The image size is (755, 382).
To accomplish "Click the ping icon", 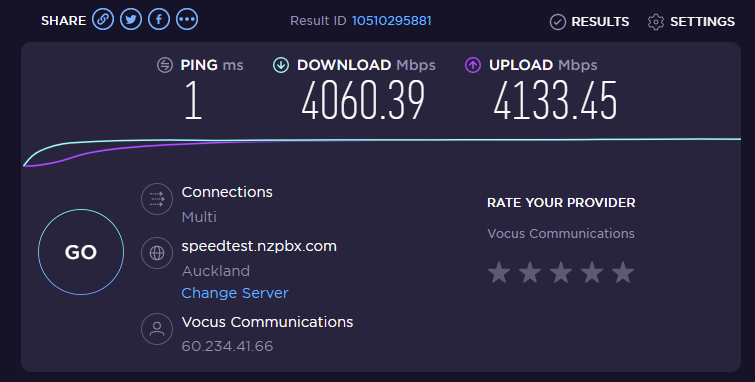I will point(165,65).
